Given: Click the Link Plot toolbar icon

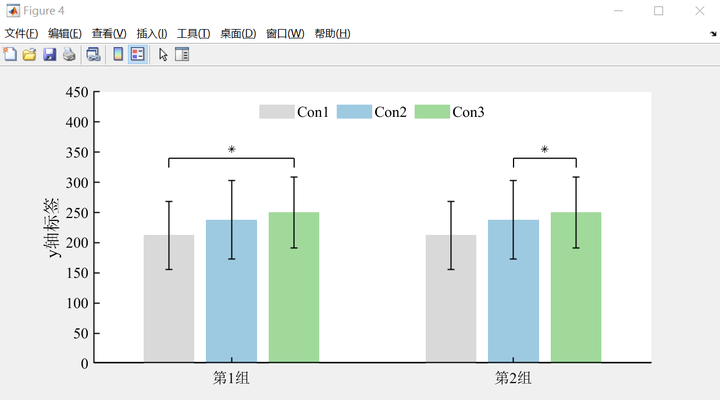Looking at the screenshot, I should (93, 54).
